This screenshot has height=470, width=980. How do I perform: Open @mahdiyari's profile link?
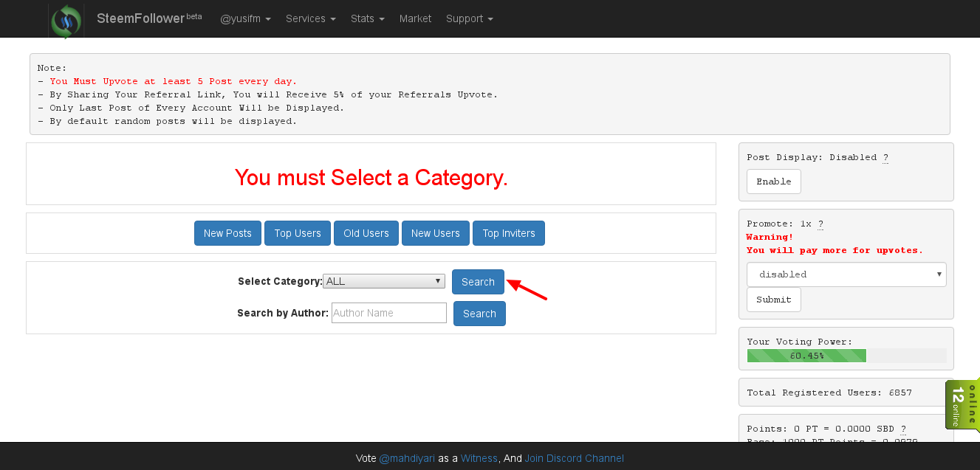[407, 458]
